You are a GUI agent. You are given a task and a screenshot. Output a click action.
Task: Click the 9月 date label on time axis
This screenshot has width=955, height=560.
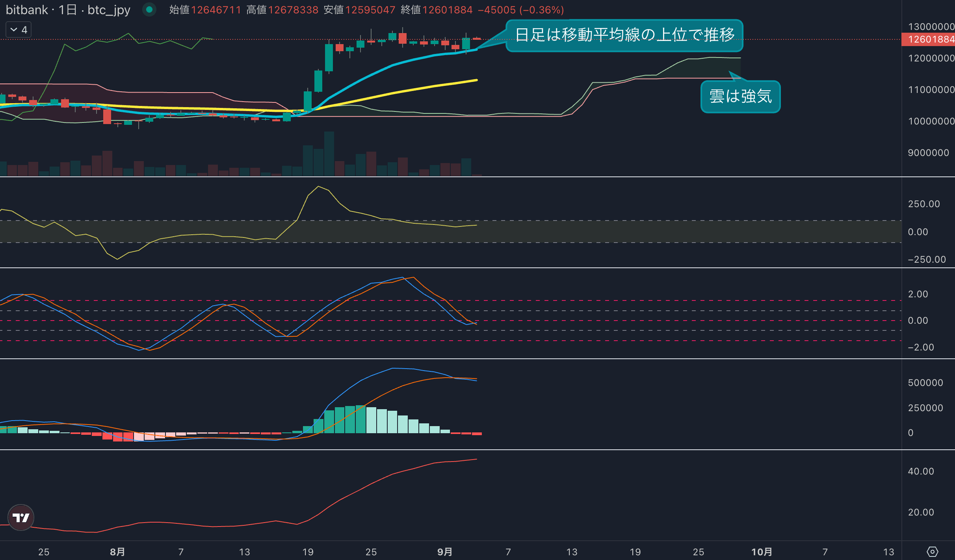point(445,552)
